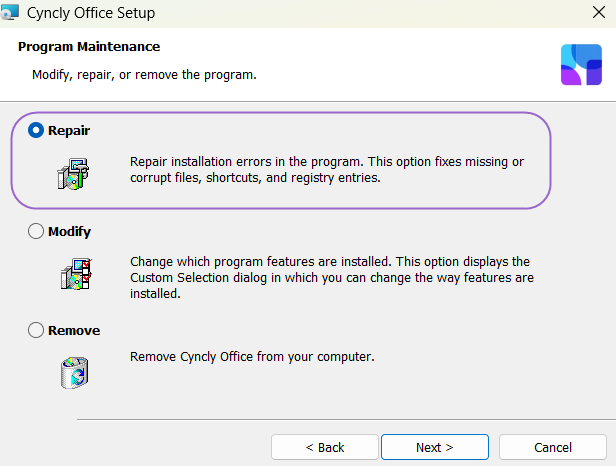Screen dimensions: 616x466
Task: Select the Remove radio button
Action: 36,330
